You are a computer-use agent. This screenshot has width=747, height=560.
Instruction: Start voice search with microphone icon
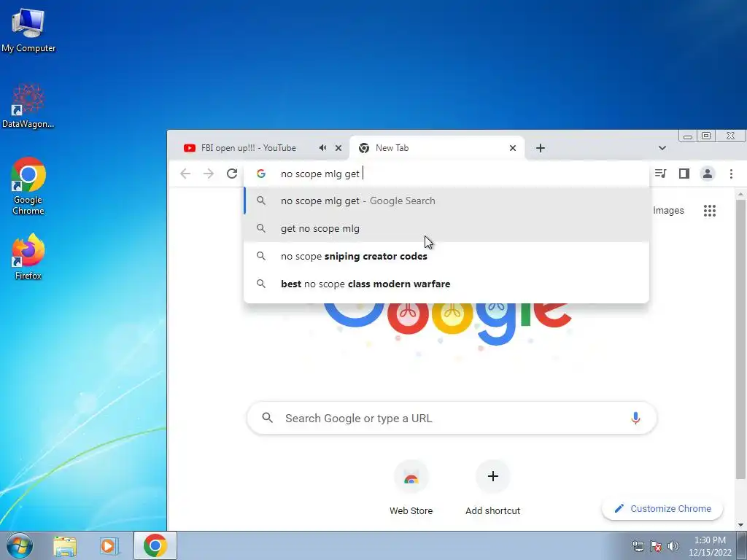coord(635,418)
